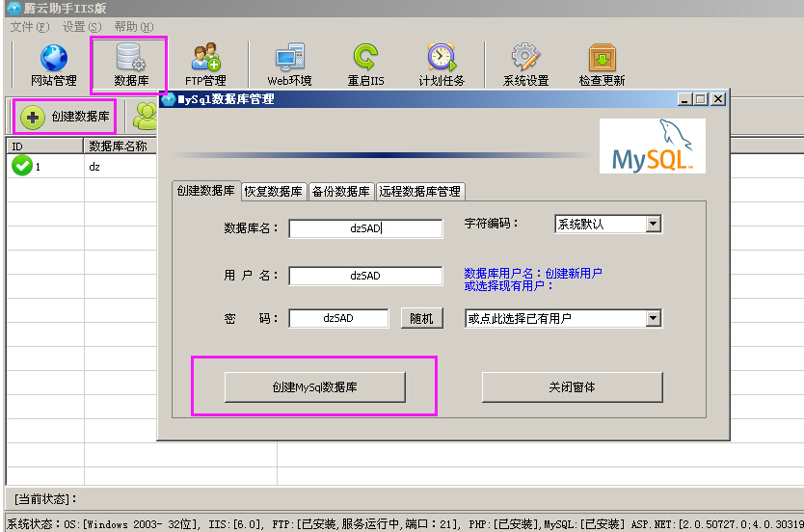Switch to the 备份数据库 tab

pos(341,192)
